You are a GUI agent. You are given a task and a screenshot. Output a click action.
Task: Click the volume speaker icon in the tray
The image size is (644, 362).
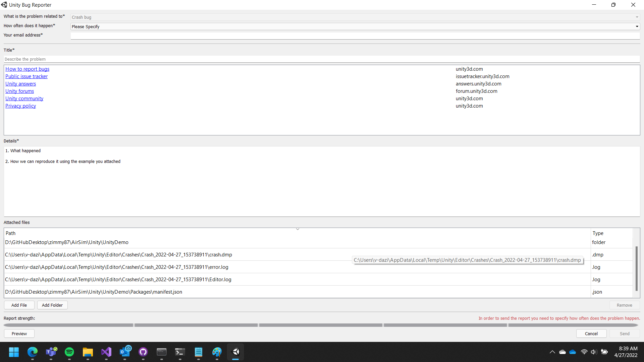[x=594, y=352]
